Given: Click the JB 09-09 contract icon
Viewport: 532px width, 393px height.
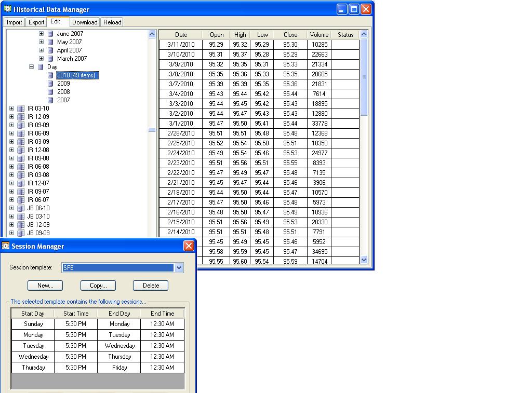Looking at the screenshot, I should point(21,233).
